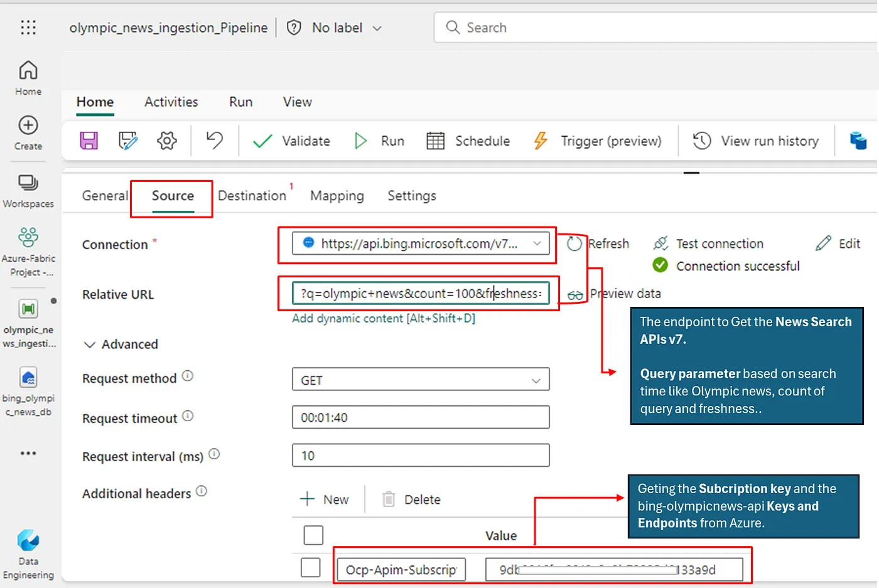Open Trigger (preview) option
Image resolution: width=879 pixels, height=588 pixels.
point(597,141)
